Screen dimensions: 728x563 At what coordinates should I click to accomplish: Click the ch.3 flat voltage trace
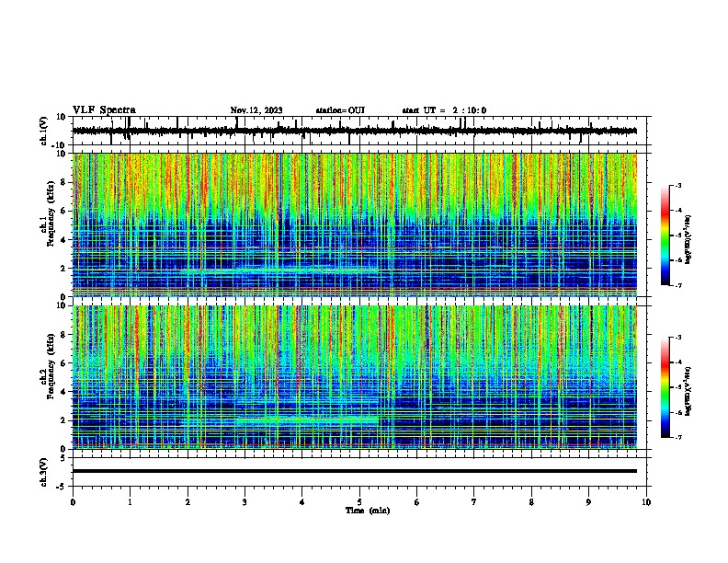(x=355, y=471)
